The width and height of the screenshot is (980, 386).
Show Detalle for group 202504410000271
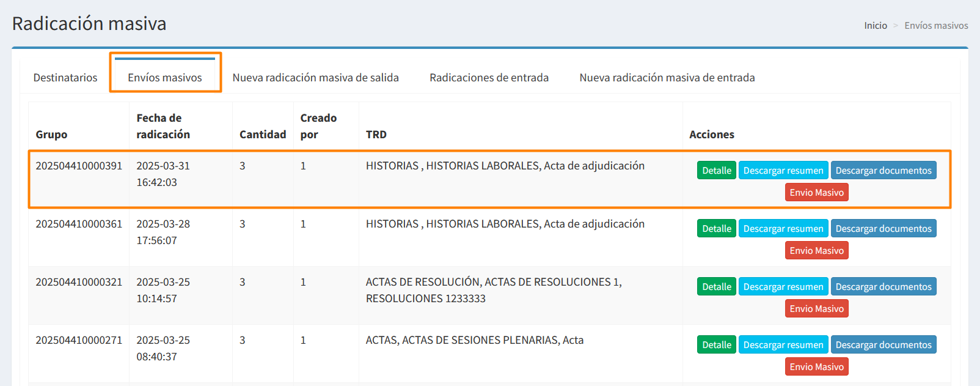717,345
